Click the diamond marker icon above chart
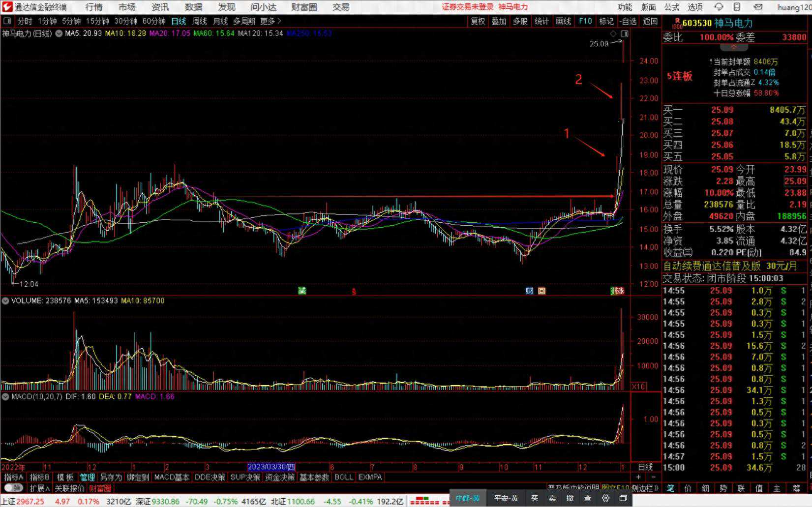This screenshot has width=812, height=507. pyautogui.click(x=613, y=33)
